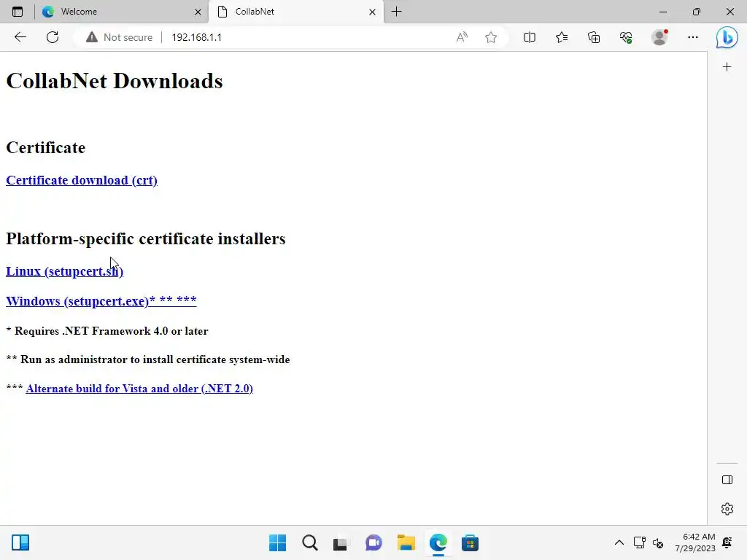The width and height of the screenshot is (747, 560).
Task: Open the Linux setupcert.sh link
Action: 64,271
